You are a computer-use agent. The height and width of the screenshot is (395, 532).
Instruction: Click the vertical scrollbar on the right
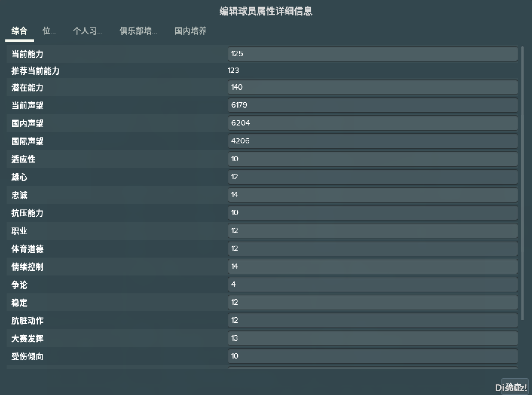tap(522, 182)
